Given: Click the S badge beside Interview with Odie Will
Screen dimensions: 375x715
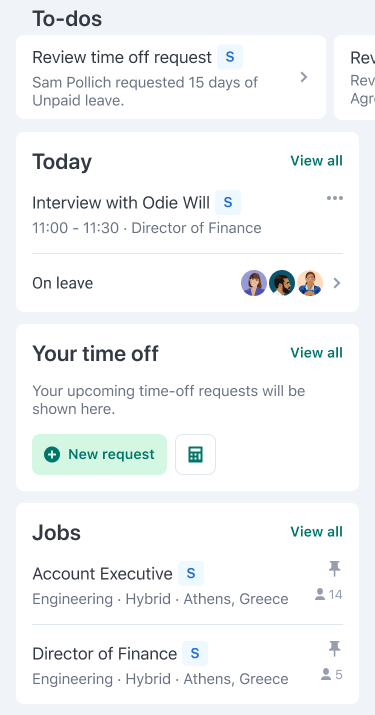Looking at the screenshot, I should pos(228,202).
